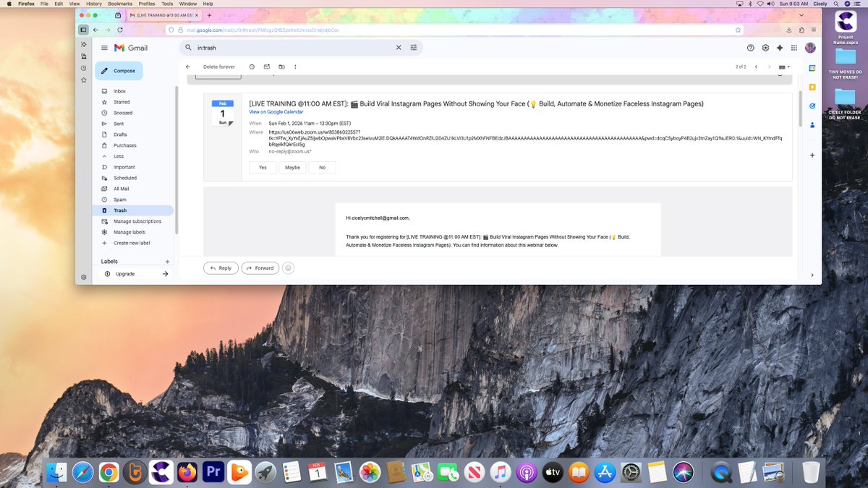
Task: Open Firefox downloads icon
Action: click(x=788, y=30)
